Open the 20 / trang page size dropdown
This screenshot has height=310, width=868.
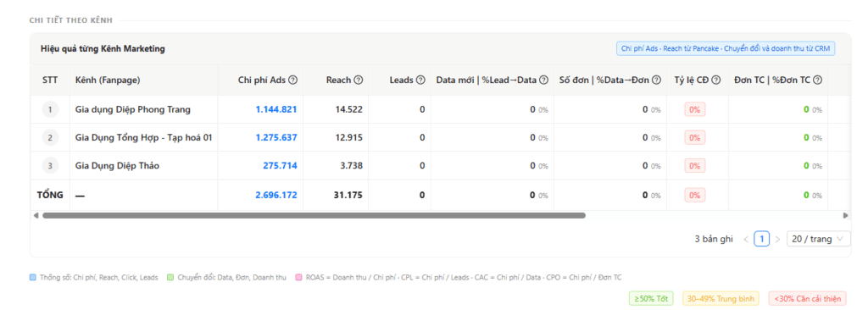(x=818, y=239)
